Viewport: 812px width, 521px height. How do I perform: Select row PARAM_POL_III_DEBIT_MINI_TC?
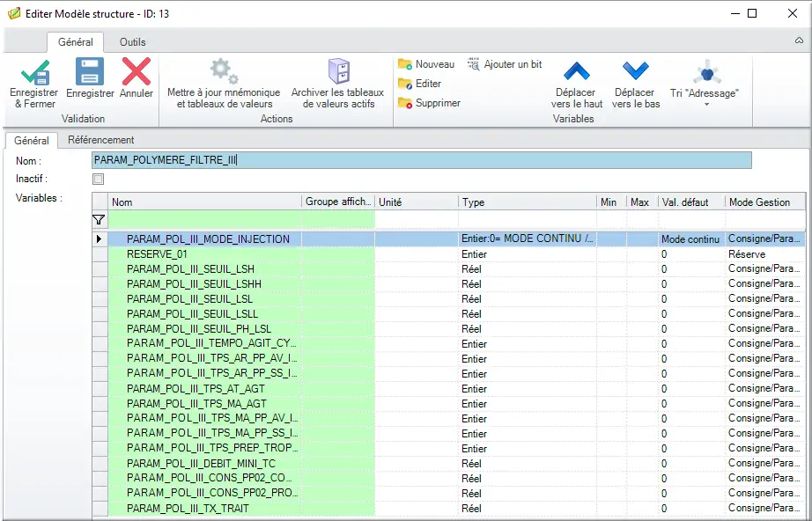[449, 464]
